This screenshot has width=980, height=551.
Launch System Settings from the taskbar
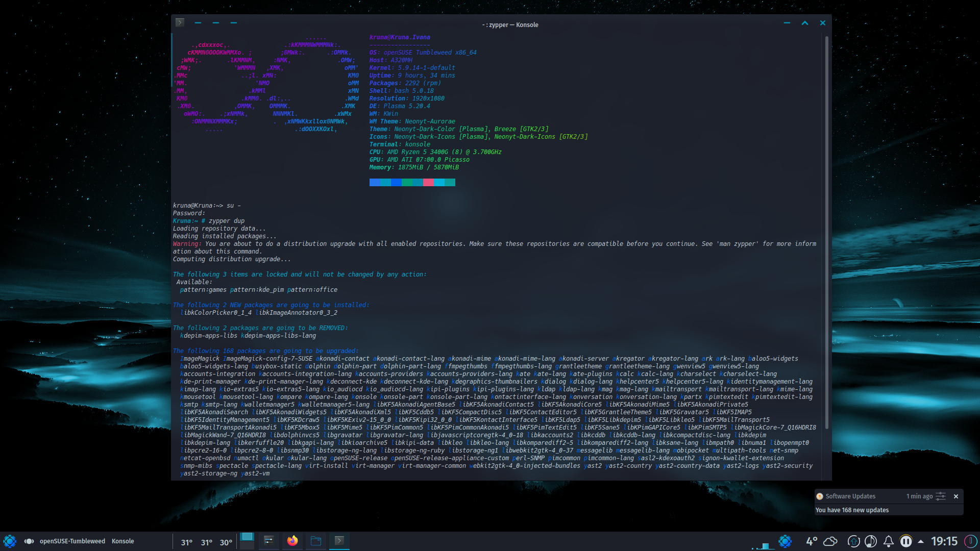tap(268, 541)
